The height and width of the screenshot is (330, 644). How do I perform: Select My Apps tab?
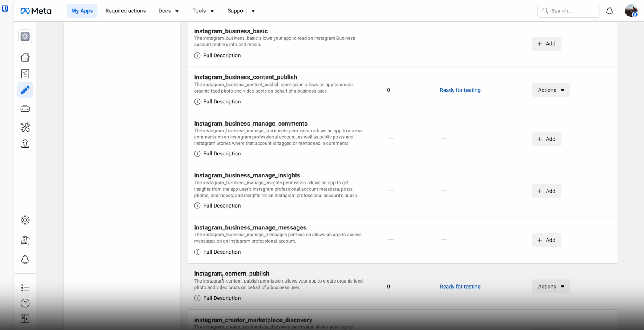pos(82,11)
